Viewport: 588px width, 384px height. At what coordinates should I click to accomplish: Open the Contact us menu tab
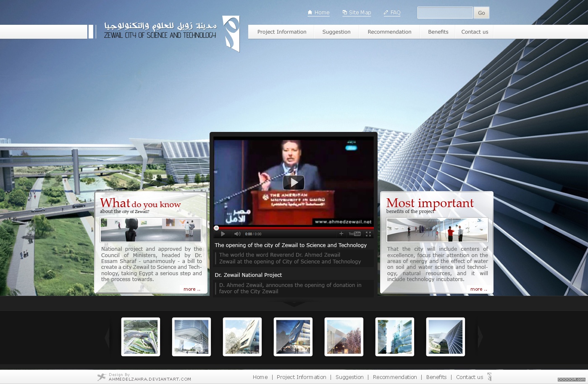[475, 32]
